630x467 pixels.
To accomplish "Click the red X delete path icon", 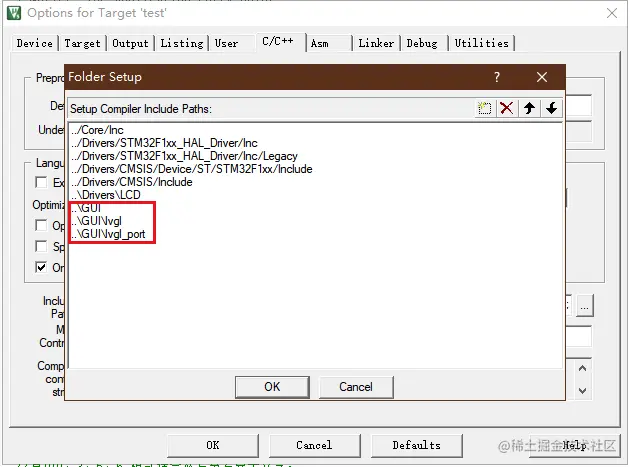I will [x=507, y=108].
